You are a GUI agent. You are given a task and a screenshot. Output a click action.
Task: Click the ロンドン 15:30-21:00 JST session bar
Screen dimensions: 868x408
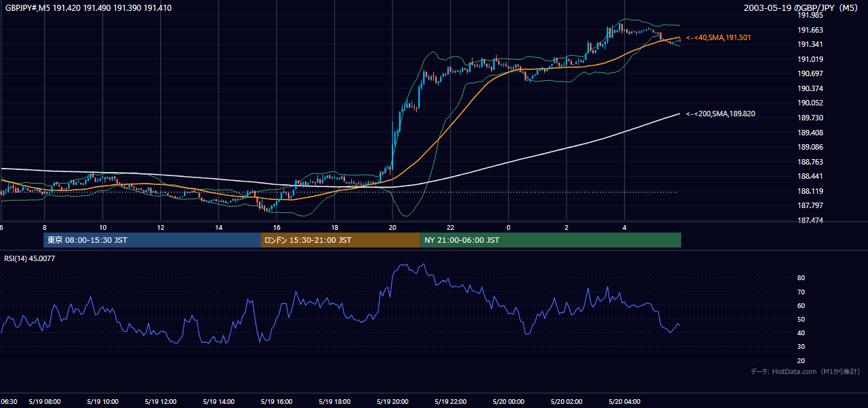(x=340, y=240)
